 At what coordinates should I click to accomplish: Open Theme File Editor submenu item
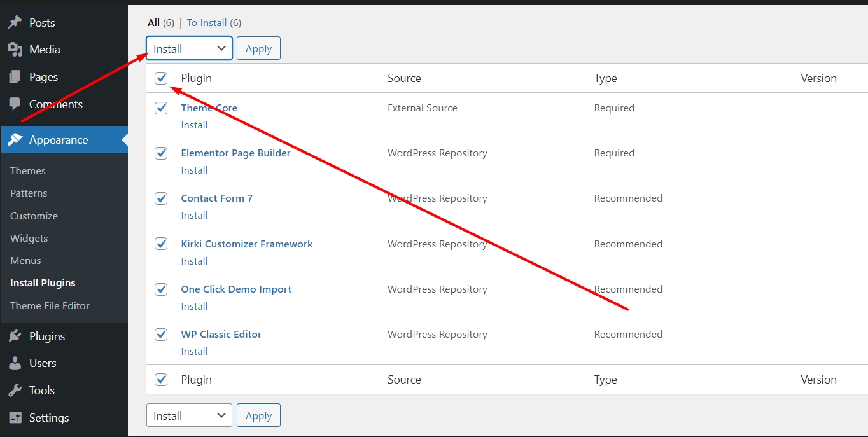50,305
